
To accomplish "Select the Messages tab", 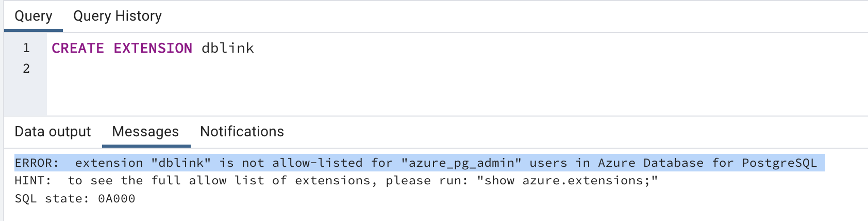I will pyautogui.click(x=145, y=132).
